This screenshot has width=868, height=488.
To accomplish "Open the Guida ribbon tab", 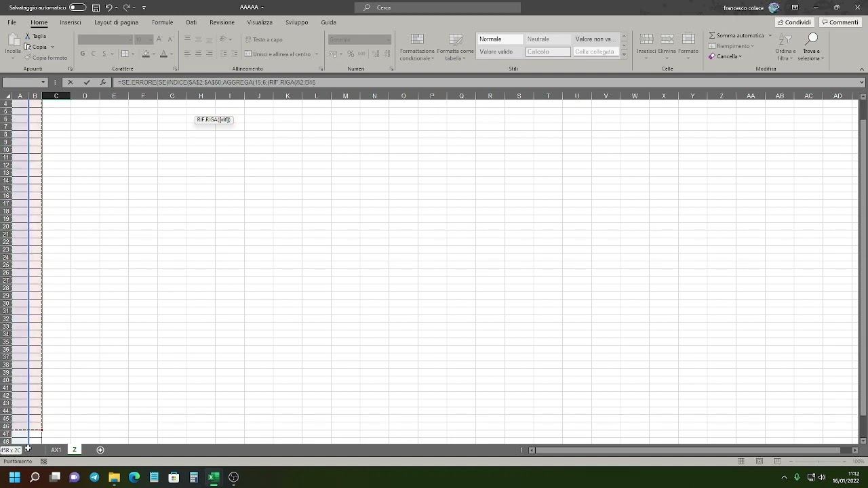I will click(329, 22).
